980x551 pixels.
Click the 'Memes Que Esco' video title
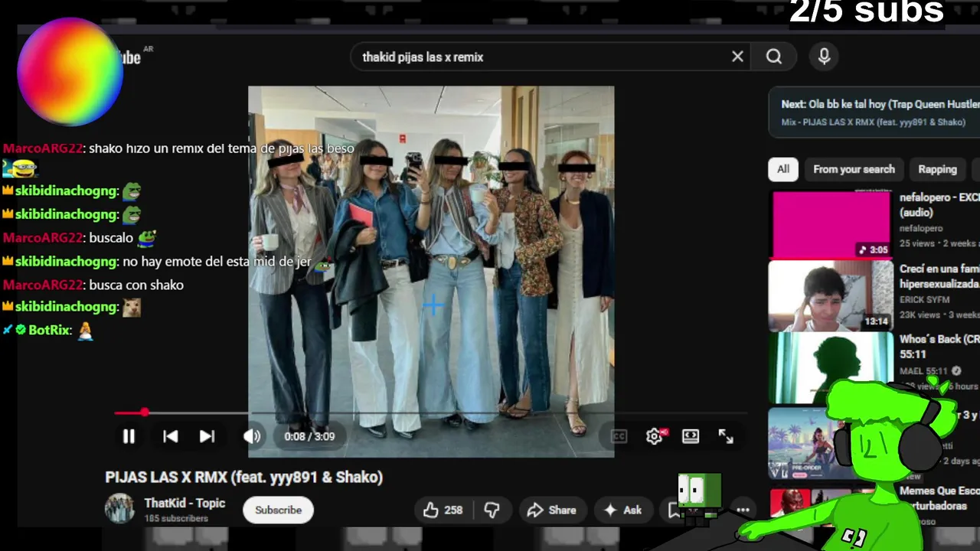(939, 497)
